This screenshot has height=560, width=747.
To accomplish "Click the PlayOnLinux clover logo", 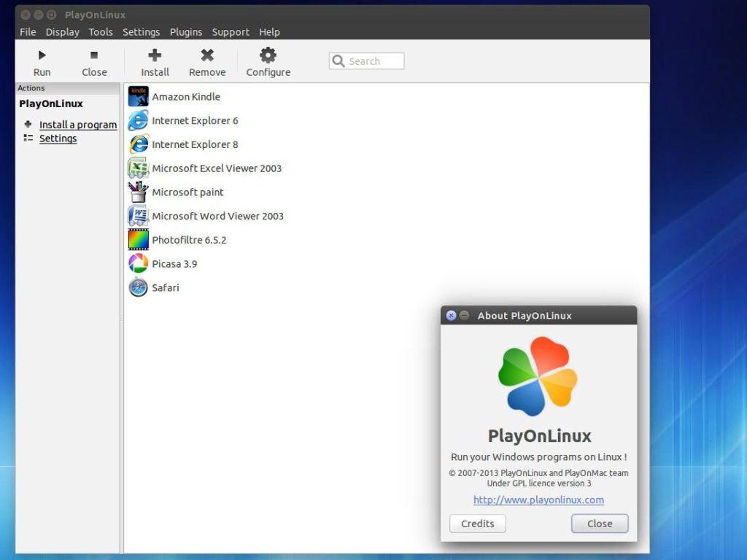I will [x=538, y=376].
